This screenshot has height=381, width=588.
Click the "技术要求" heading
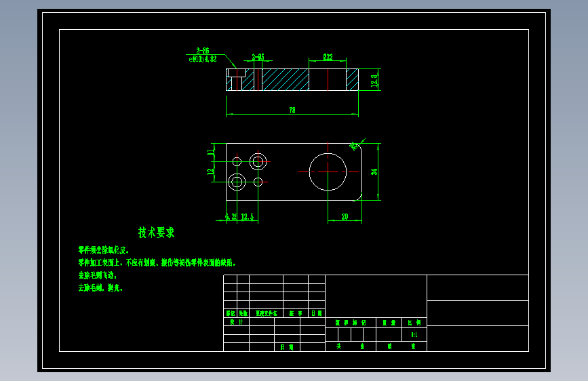(x=157, y=233)
